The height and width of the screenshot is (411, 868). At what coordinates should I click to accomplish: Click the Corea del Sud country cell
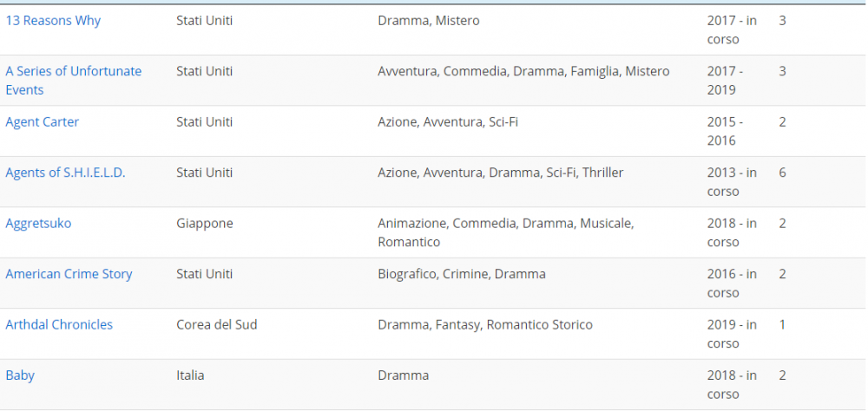pos(216,324)
